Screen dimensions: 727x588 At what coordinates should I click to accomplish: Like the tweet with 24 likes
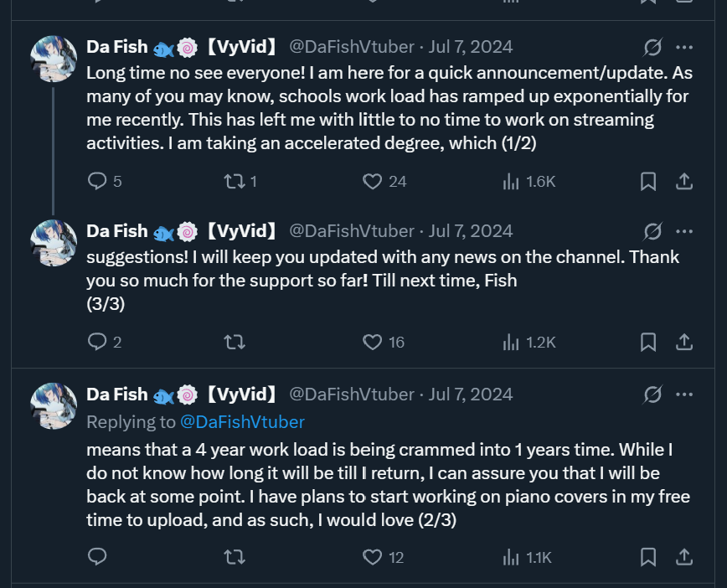pos(373,181)
